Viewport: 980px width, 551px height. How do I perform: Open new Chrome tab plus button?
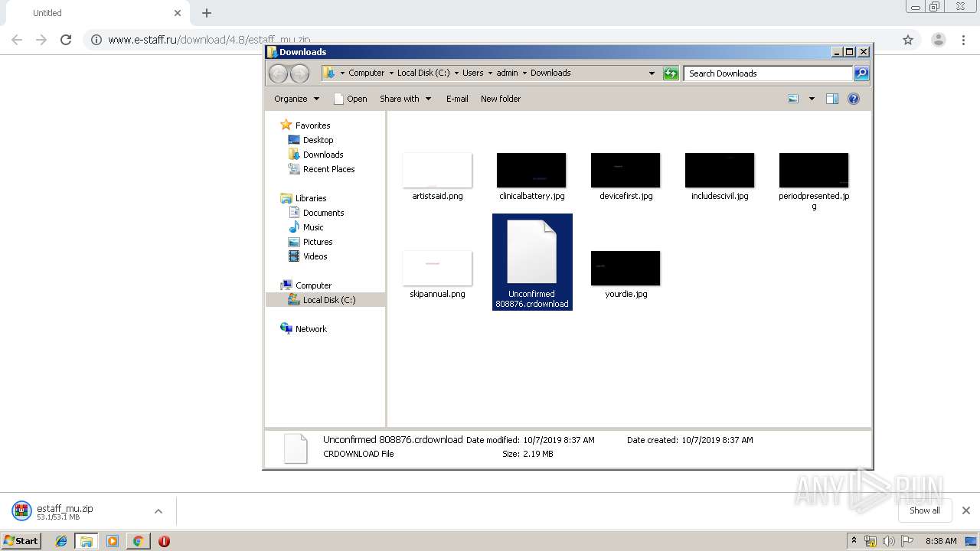point(206,13)
